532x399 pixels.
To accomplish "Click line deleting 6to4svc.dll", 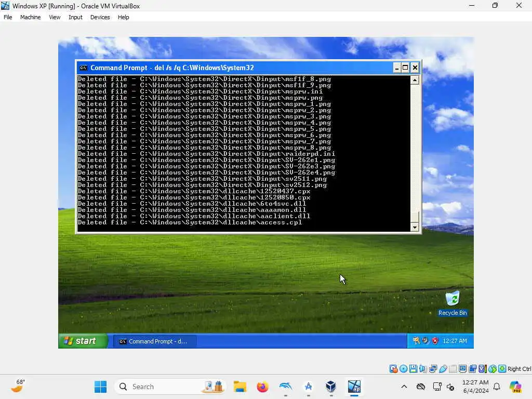I will (x=192, y=204).
